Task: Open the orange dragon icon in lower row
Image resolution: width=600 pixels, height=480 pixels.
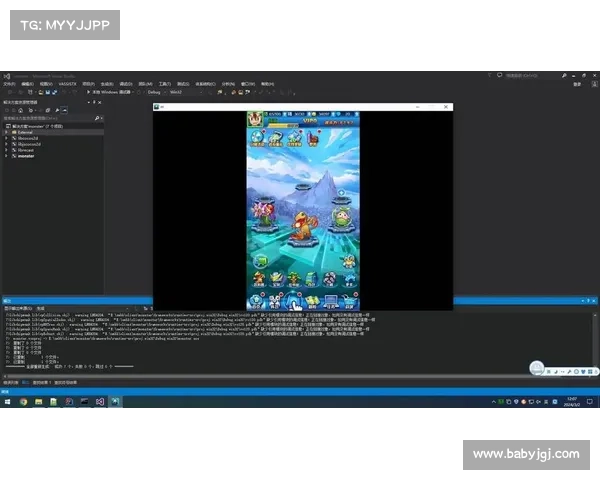Action: 259,279
